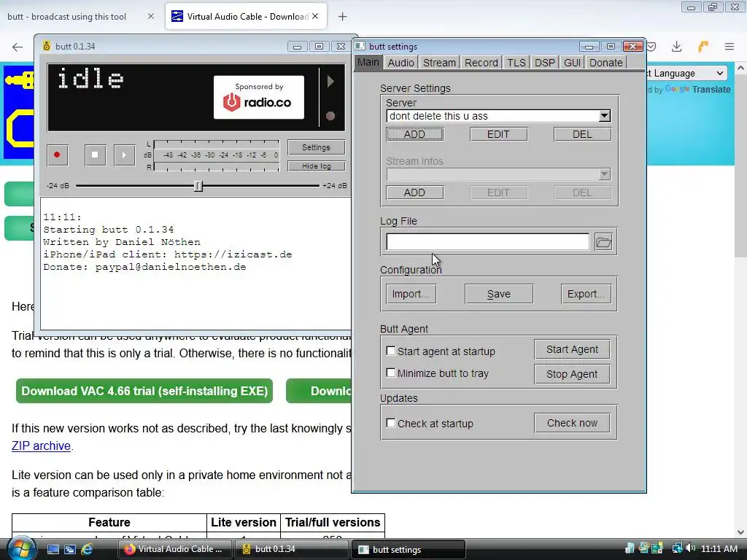Click the Show Desktop quick launch icon
The image size is (747, 560).
coord(53,549)
